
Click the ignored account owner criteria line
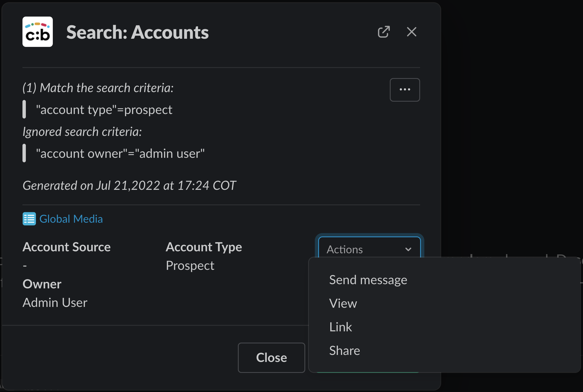click(x=120, y=153)
